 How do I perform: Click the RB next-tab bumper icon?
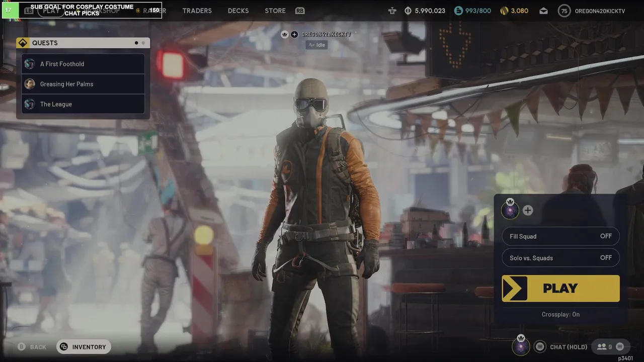(x=300, y=11)
